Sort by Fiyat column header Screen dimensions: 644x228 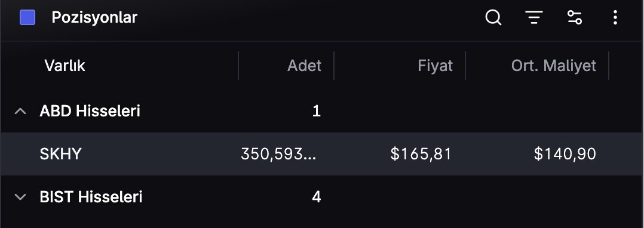436,66
